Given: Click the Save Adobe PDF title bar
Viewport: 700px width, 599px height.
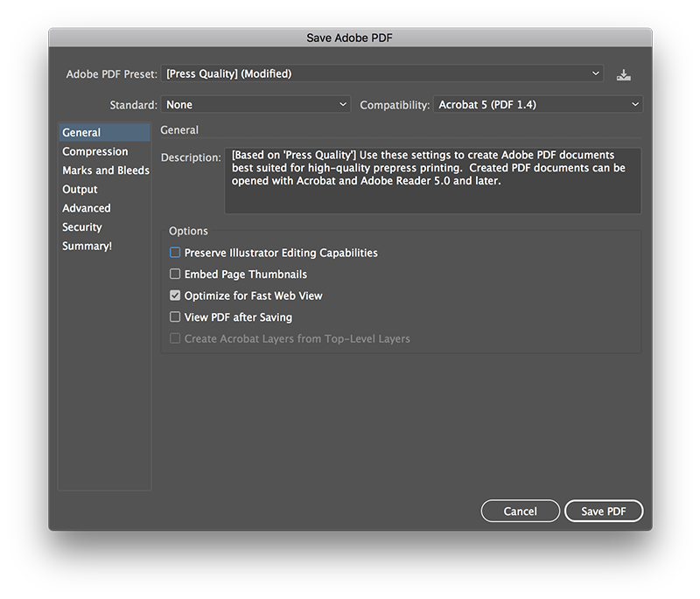Looking at the screenshot, I should pyautogui.click(x=350, y=38).
